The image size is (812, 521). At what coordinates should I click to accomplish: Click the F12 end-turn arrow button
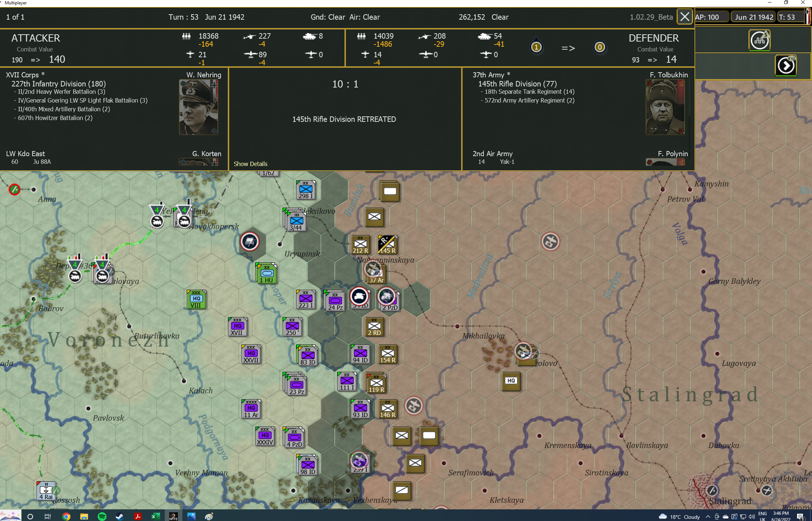786,66
